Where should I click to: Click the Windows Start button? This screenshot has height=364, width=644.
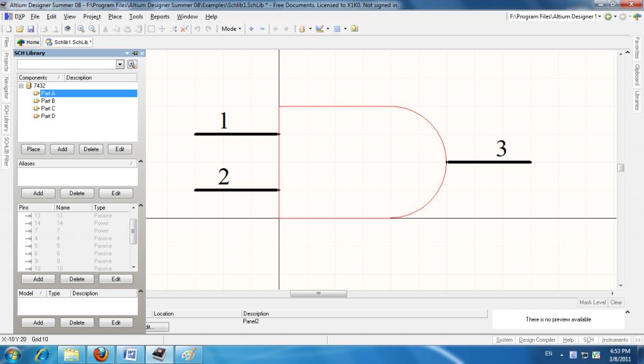[13, 354]
